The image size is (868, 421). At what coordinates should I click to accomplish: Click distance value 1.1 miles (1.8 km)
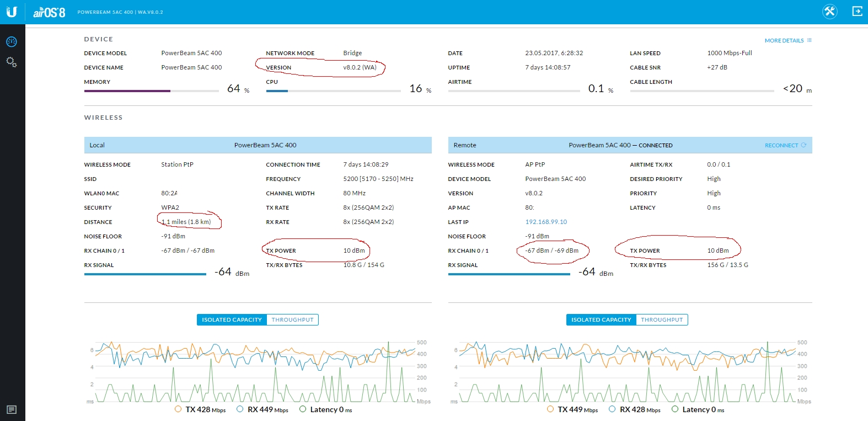pyautogui.click(x=186, y=222)
